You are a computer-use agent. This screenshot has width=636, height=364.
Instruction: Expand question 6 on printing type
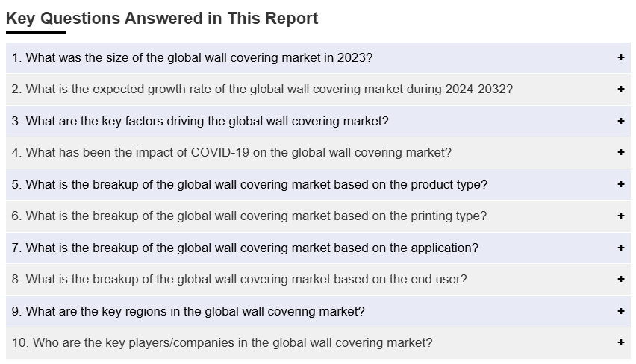249,216
